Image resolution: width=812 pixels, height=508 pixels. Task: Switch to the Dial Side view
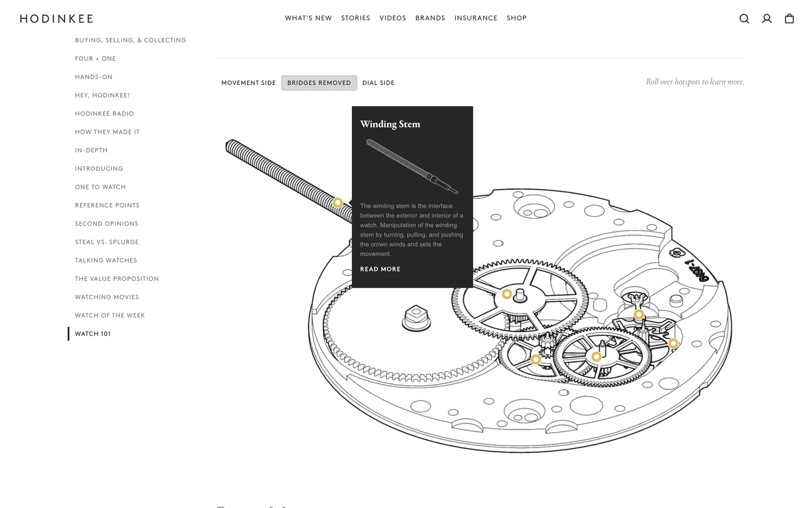tap(378, 83)
